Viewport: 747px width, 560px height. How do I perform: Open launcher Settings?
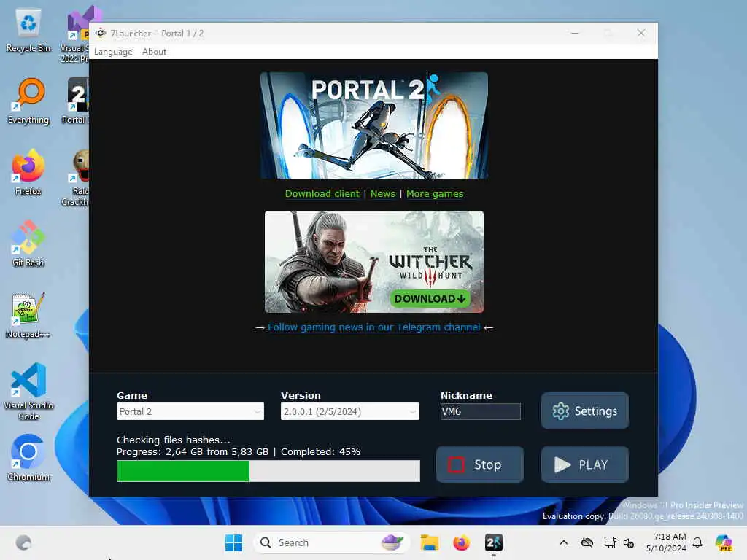584,411
